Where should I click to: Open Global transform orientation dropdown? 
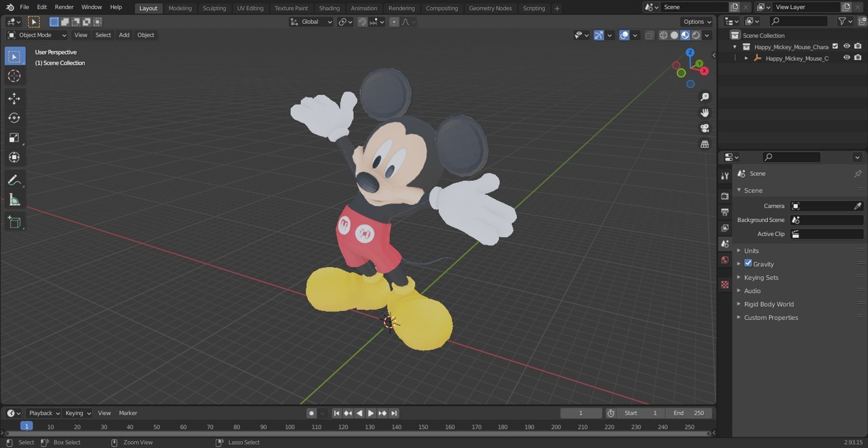click(311, 22)
